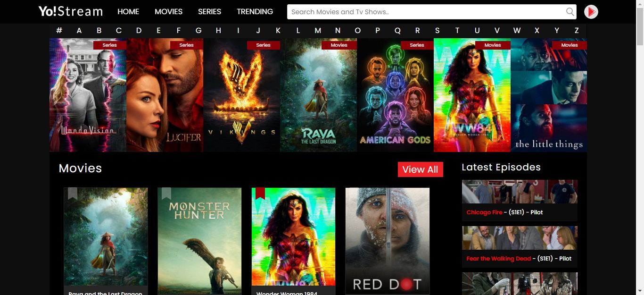Open the MOVIES menu item
This screenshot has height=295, width=644.
click(169, 11)
